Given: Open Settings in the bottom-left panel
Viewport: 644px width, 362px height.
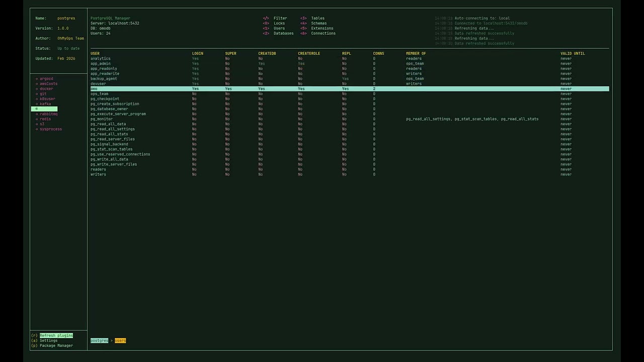Looking at the screenshot, I should (x=48, y=340).
